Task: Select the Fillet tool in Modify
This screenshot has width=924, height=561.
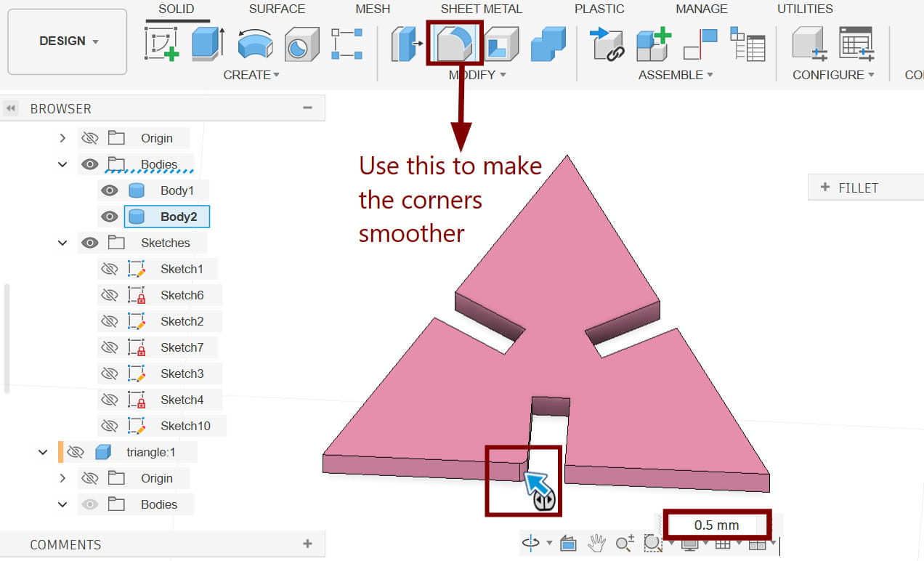Action: [454, 44]
